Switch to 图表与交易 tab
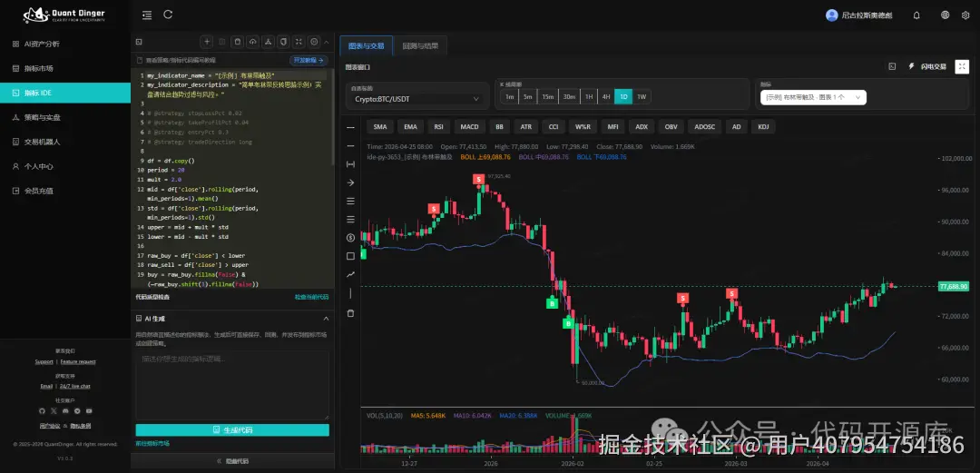980x473 pixels. point(367,45)
